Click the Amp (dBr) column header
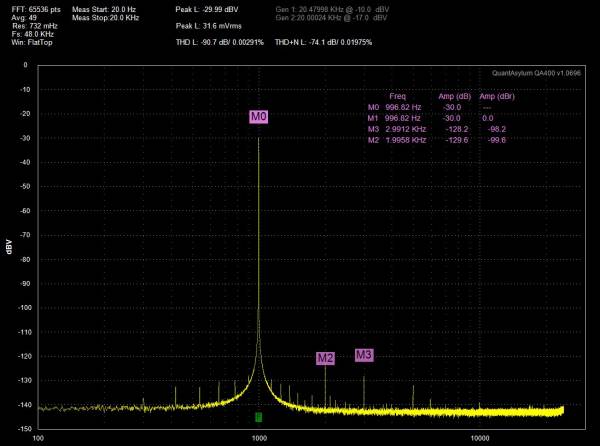600x446 pixels. pyautogui.click(x=497, y=96)
